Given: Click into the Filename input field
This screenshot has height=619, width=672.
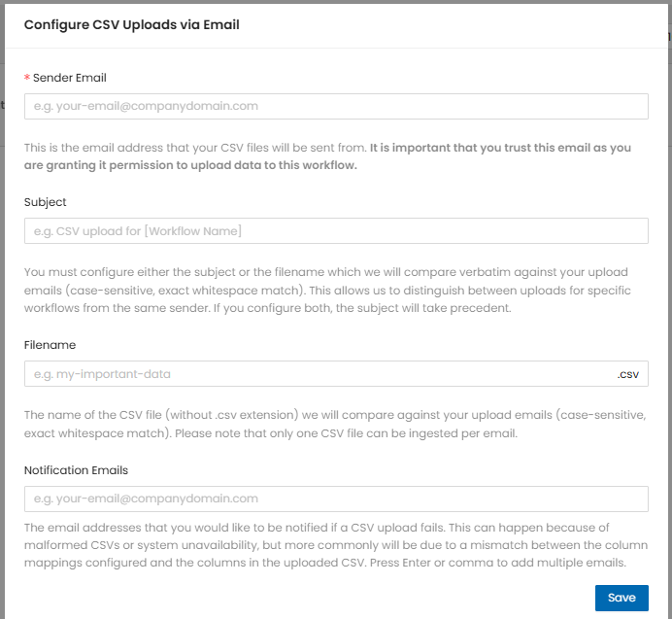Looking at the screenshot, I should [317, 374].
